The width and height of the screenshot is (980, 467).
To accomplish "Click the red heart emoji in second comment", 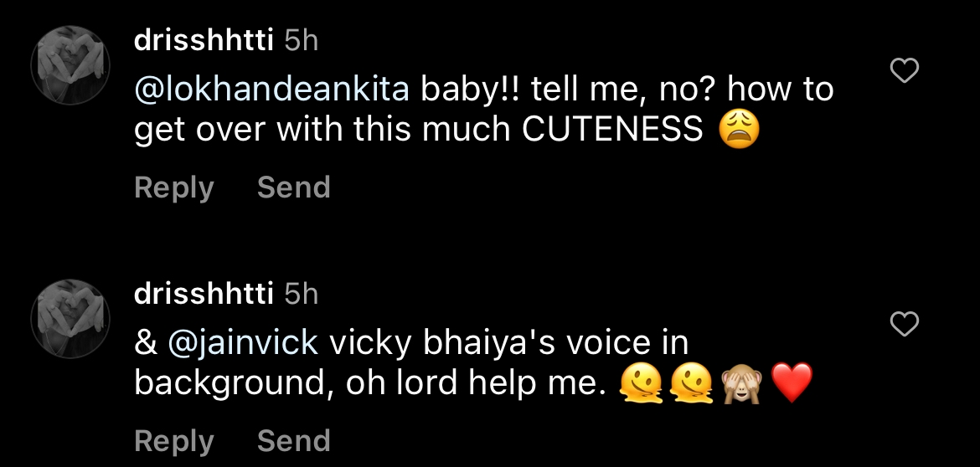I will point(792,383).
